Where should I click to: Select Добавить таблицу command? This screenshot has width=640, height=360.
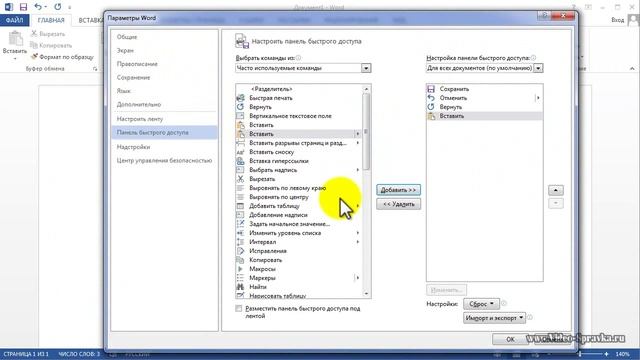[x=298, y=206]
